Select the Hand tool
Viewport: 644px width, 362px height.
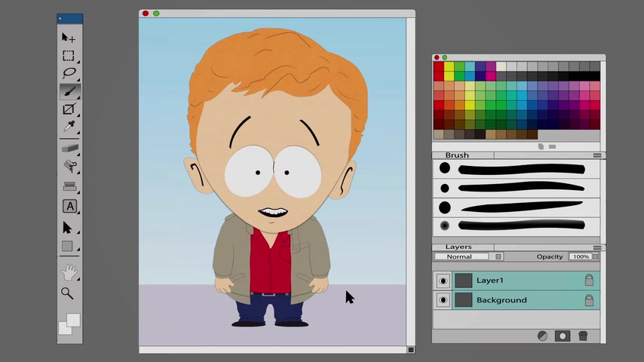(x=69, y=272)
